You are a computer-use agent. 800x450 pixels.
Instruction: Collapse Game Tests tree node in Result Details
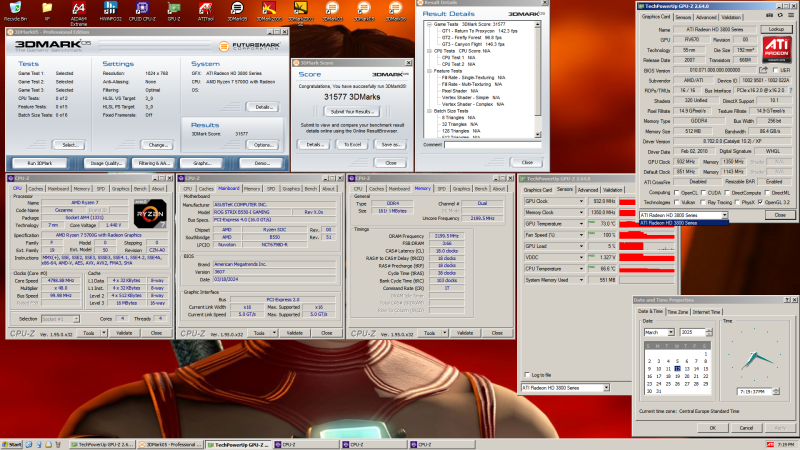[x=429, y=24]
